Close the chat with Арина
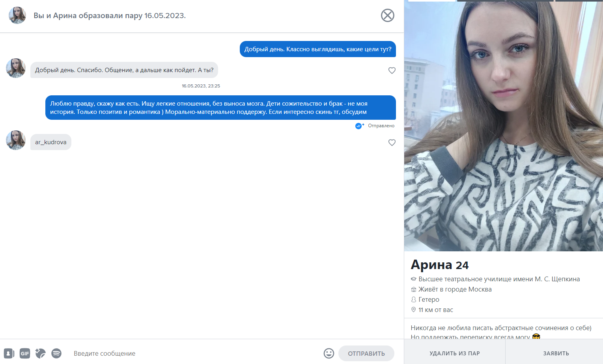603x364 pixels. click(x=387, y=15)
